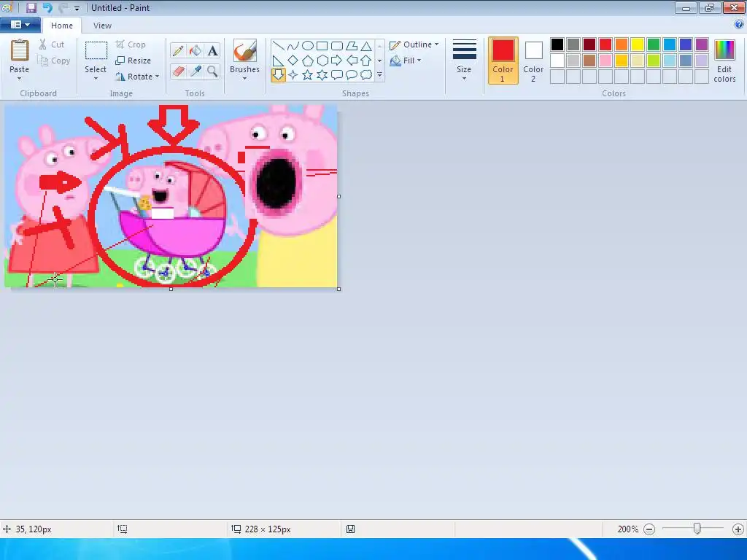Pick the yellow color swatch
Image resolution: width=747 pixels, height=560 pixels.
pos(638,44)
